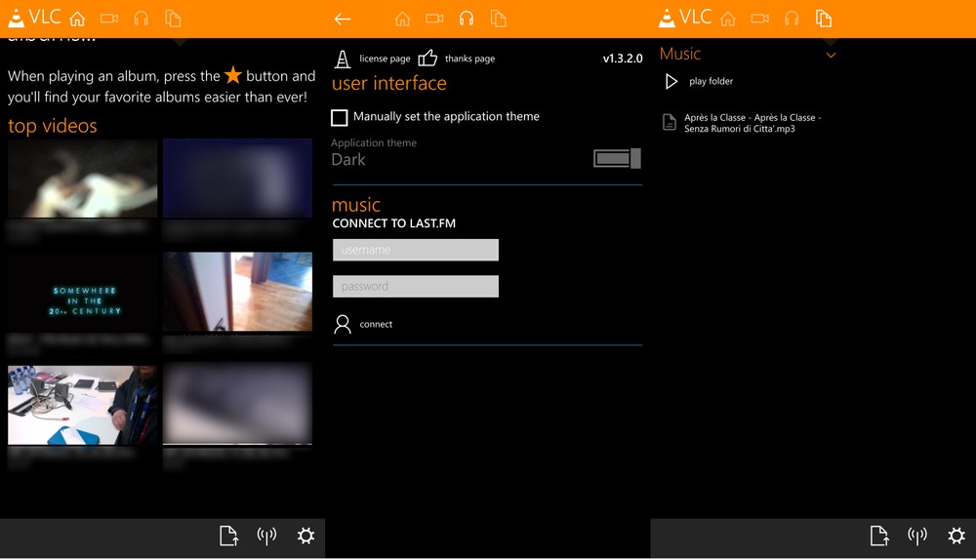Screen dimensions: 976x560
Task: Open the blurred dark blue video thumbnail
Action: pyautogui.click(x=237, y=179)
